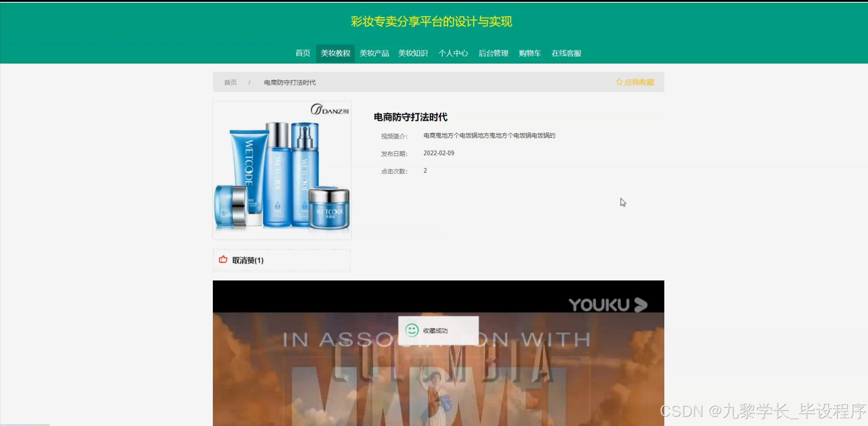Image resolution: width=868 pixels, height=426 pixels.
Task: Click the site title 彩妆专卖分享平台的设计与实现
Action: point(431,22)
